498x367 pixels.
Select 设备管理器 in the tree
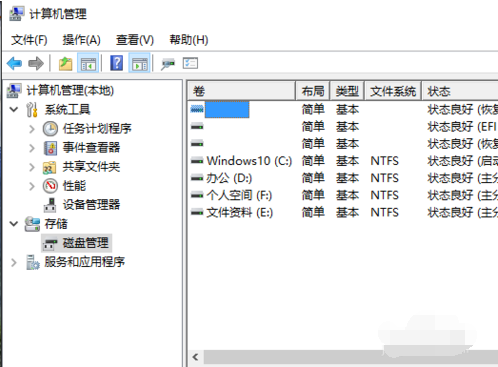point(91,205)
